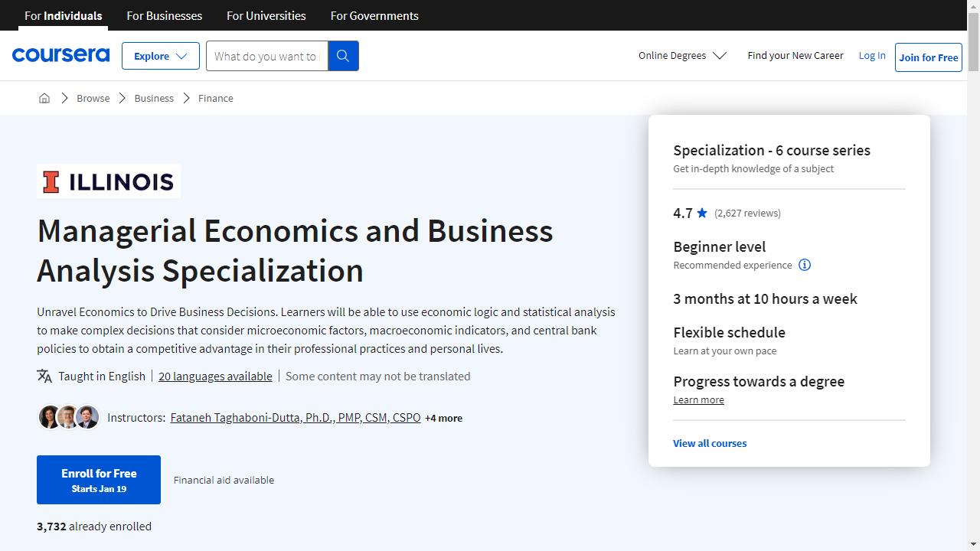Show the +4 more instructors

pos(444,418)
